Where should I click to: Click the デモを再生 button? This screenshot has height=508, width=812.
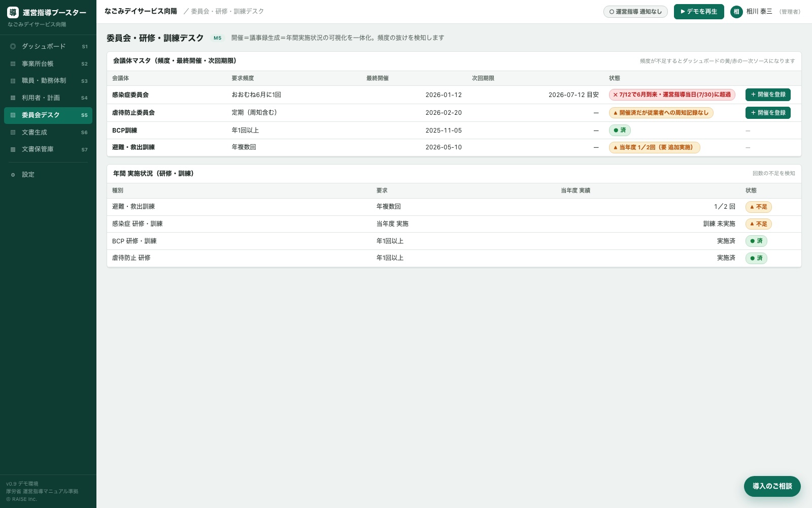[699, 12]
